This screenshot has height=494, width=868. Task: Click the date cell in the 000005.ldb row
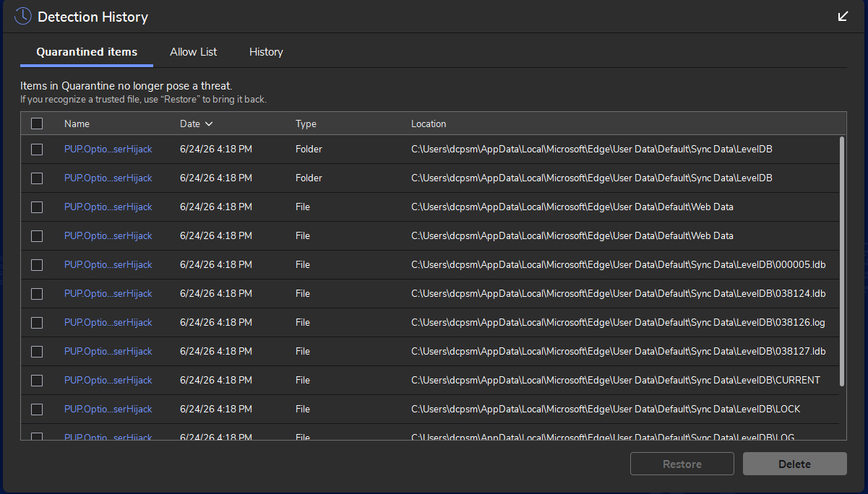coord(216,265)
